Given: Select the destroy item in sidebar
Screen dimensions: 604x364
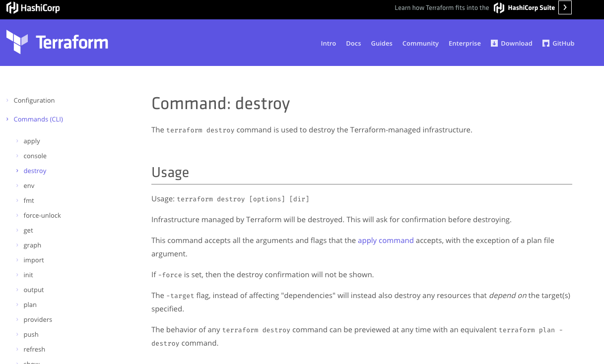Looking at the screenshot, I should (x=35, y=171).
